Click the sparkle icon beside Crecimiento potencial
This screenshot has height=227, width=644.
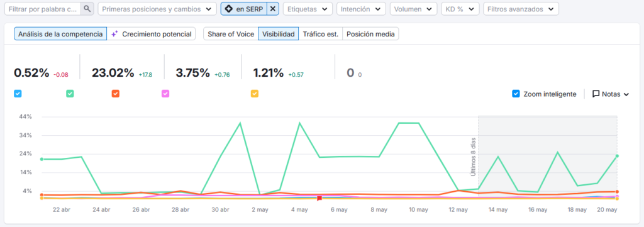click(114, 34)
